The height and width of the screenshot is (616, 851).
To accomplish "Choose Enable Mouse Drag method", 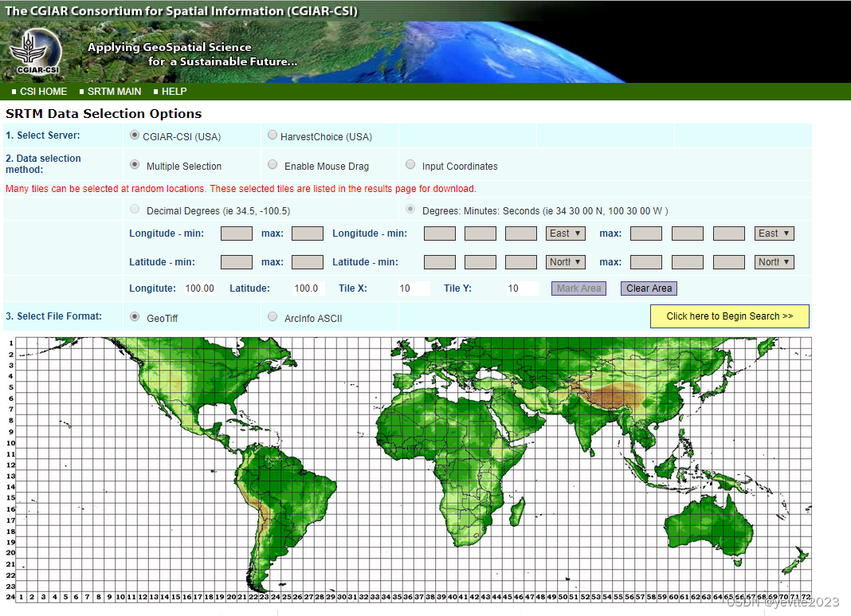I will coord(273,164).
